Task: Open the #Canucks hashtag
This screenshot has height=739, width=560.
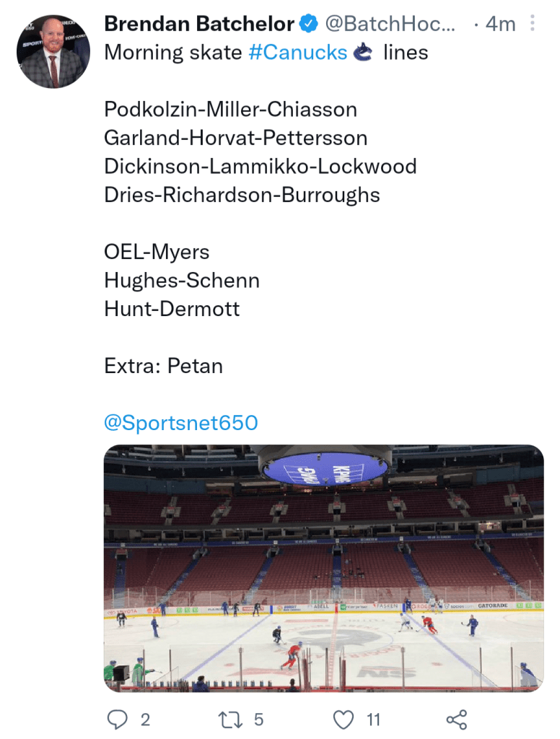Action: pyautogui.click(x=298, y=52)
